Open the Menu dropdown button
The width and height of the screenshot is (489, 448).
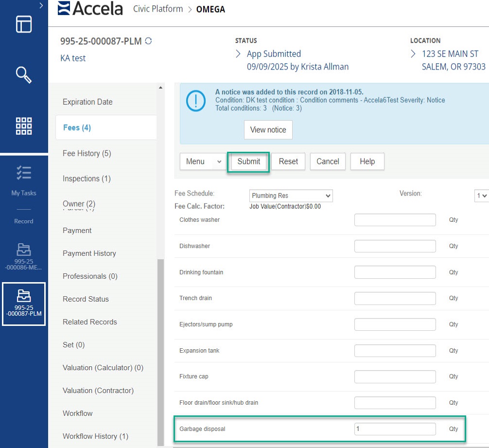[203, 161]
